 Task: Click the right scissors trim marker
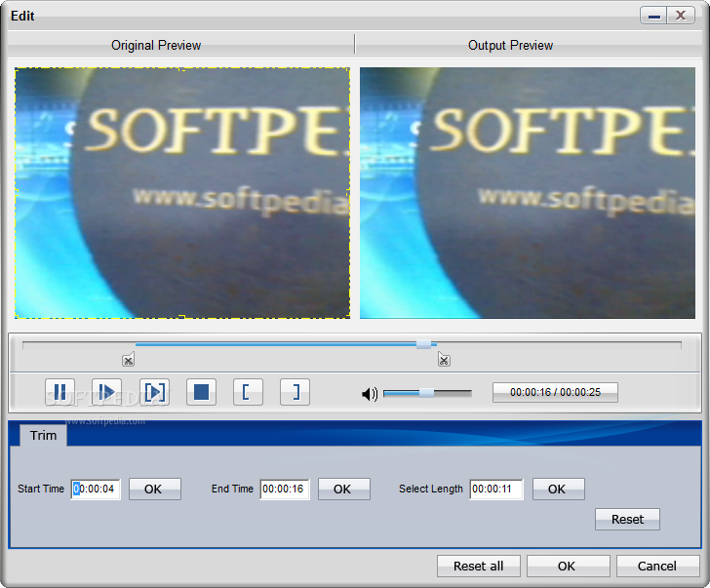(x=444, y=360)
